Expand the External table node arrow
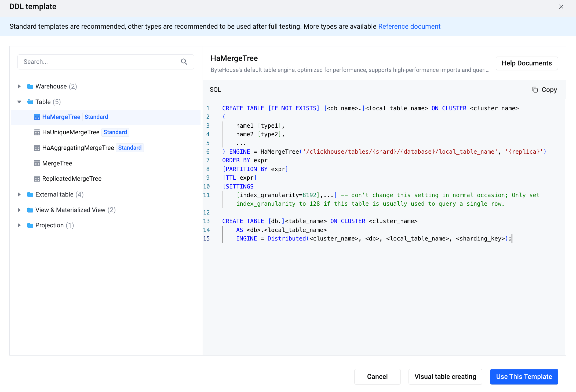 coord(19,195)
